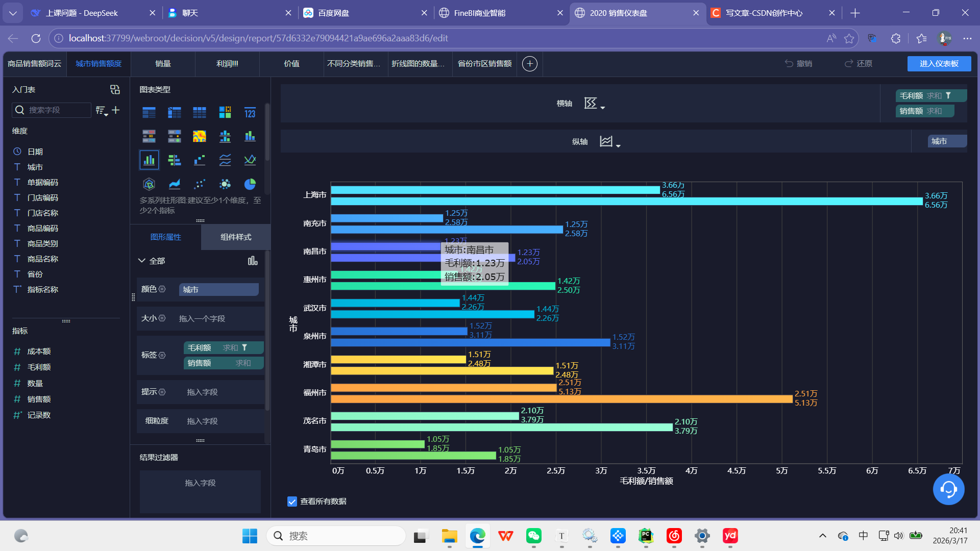Open the 销量 component tab

tap(163, 64)
